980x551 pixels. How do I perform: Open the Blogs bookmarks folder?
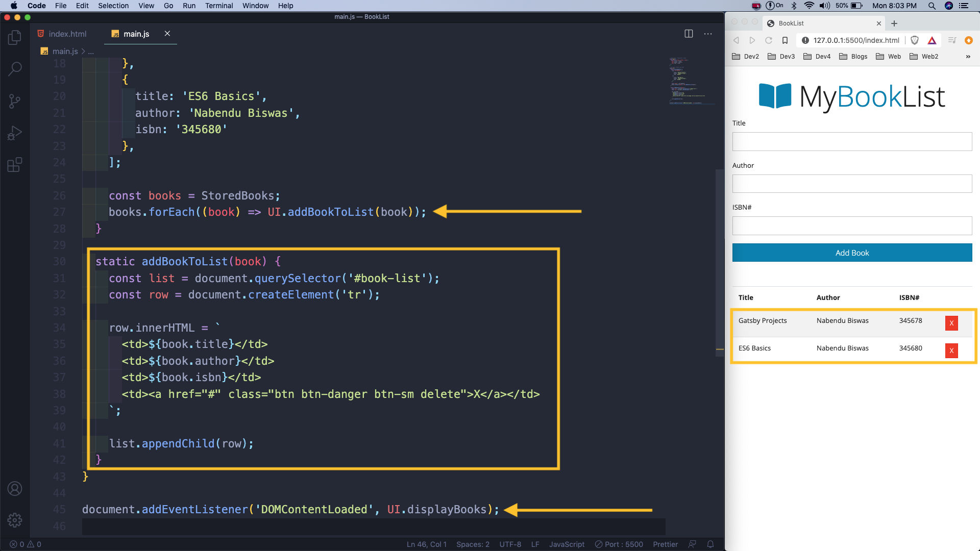853,57
